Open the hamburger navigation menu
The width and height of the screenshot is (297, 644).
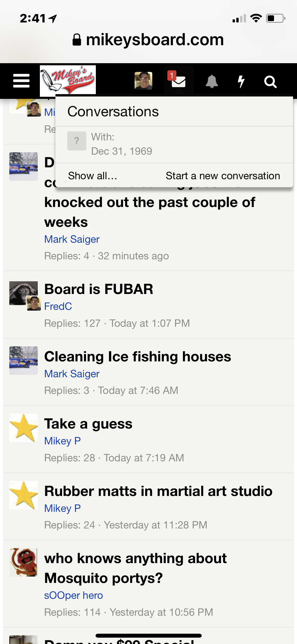point(21,81)
